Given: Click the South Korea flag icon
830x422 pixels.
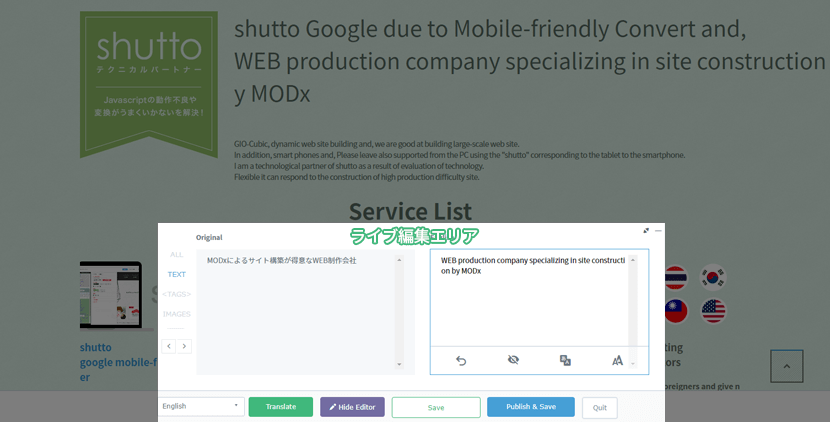Looking at the screenshot, I should [713, 277].
